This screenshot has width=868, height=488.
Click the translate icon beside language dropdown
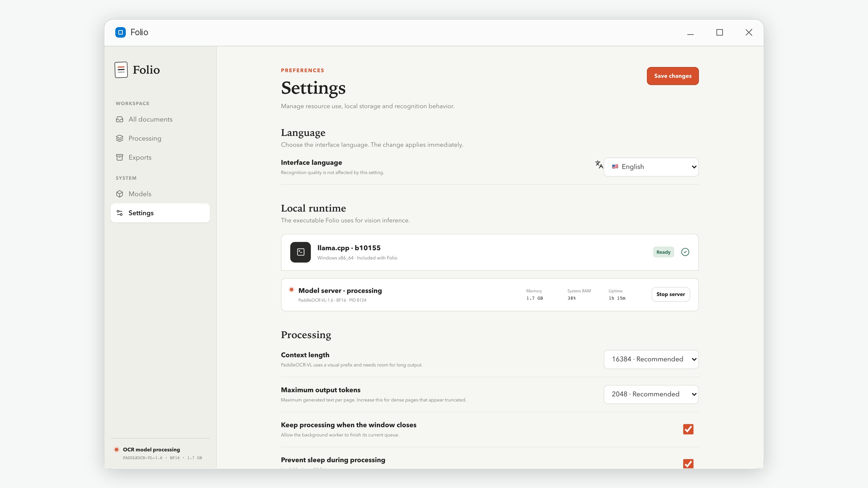[599, 164]
